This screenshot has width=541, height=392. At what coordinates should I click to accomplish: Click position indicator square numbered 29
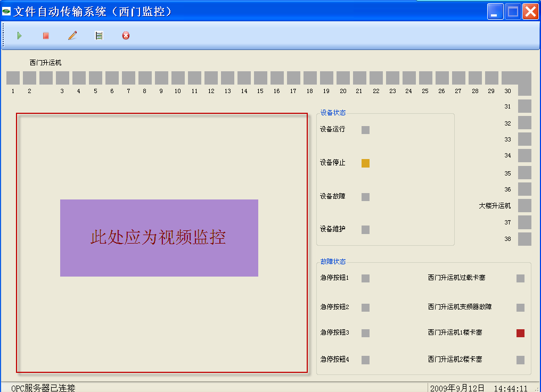pos(491,78)
